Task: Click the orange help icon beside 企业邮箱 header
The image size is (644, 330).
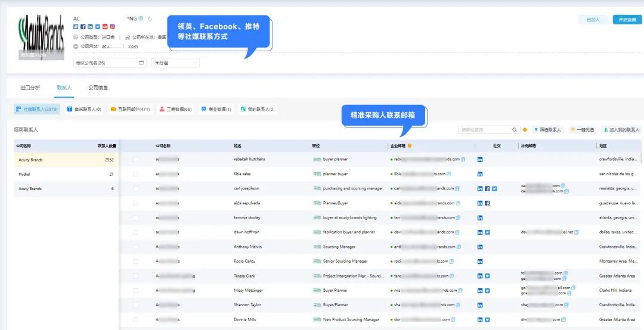Action: point(410,145)
